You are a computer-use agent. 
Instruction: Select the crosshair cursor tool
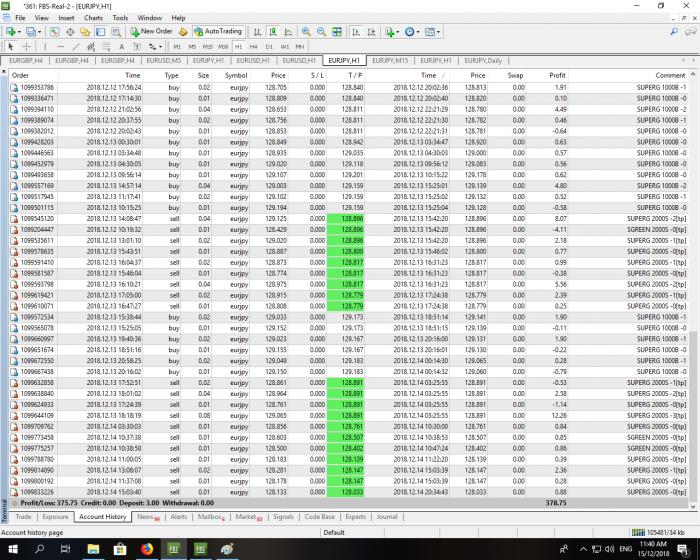coord(27,46)
